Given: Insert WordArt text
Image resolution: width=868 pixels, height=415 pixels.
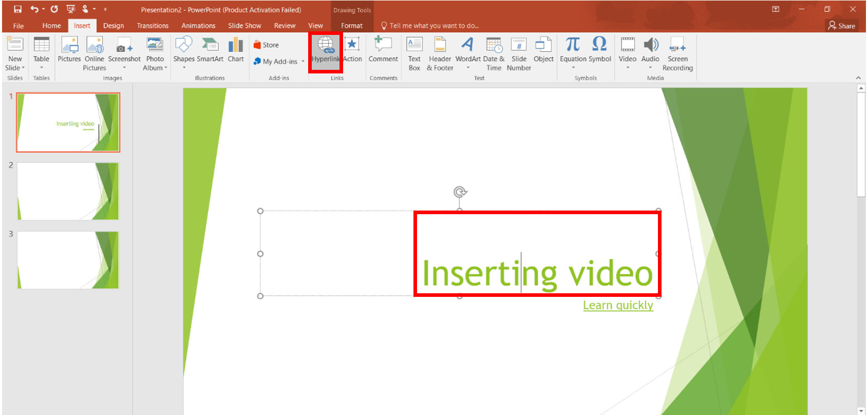Looking at the screenshot, I should point(468,53).
